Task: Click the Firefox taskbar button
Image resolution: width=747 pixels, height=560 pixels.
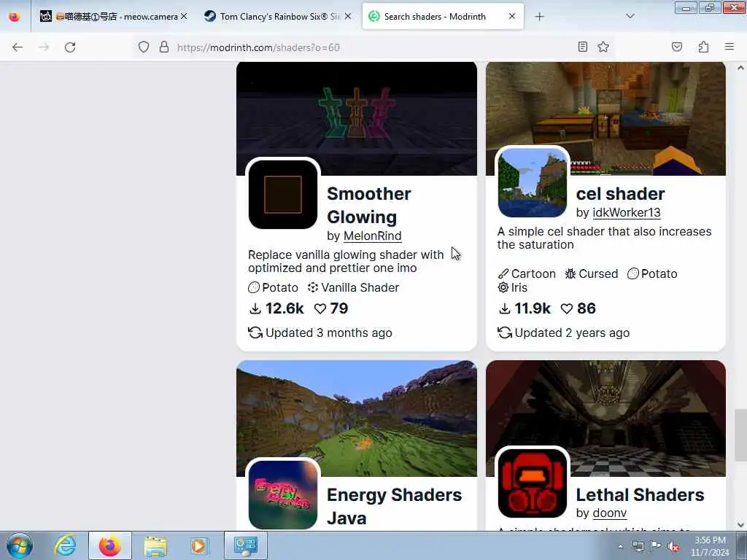Action: 109,545
